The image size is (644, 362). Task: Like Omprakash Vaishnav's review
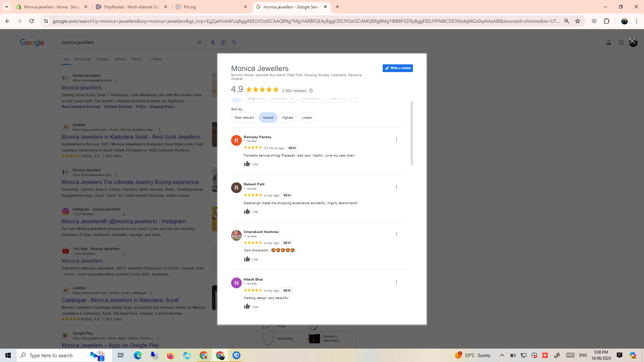[x=251, y=259]
